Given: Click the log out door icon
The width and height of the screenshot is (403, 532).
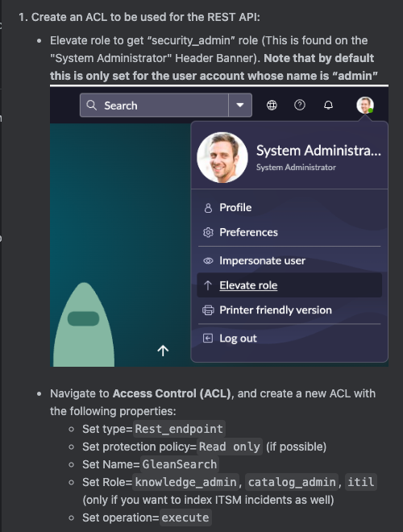Looking at the screenshot, I should click(208, 339).
